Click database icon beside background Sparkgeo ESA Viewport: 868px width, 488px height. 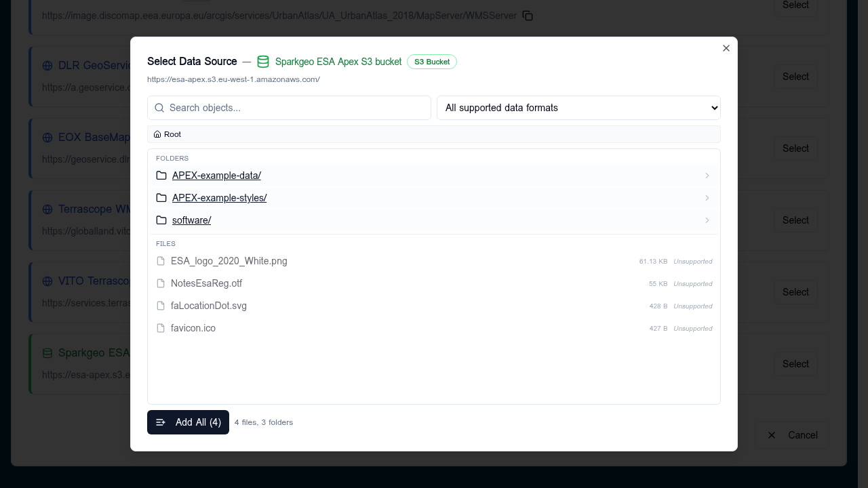47,353
